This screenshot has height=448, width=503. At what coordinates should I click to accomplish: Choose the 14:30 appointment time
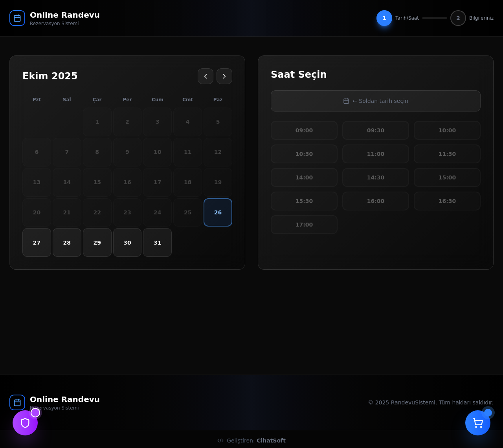376,177
